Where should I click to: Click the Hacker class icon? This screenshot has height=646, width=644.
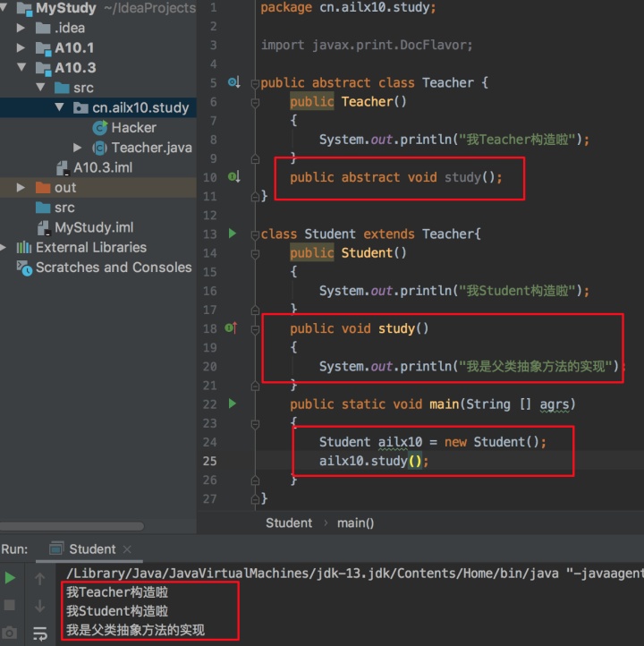pos(99,128)
